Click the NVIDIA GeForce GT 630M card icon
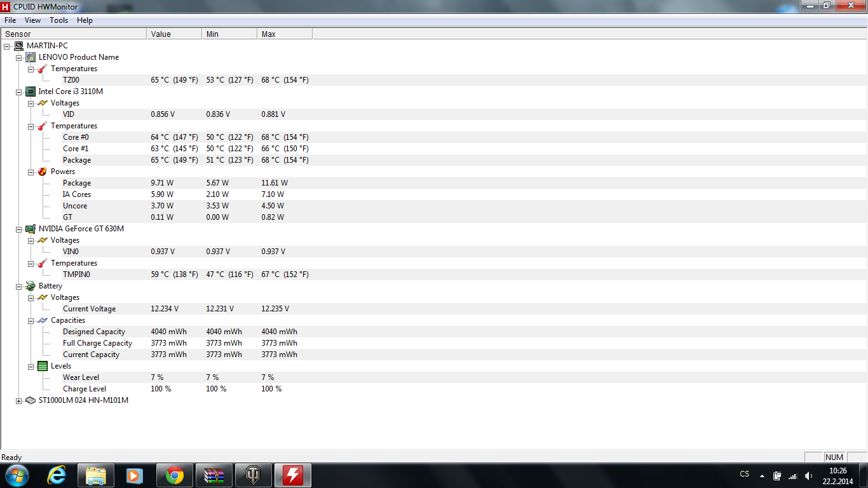Screen dimensions: 868x488 pos(31,229)
